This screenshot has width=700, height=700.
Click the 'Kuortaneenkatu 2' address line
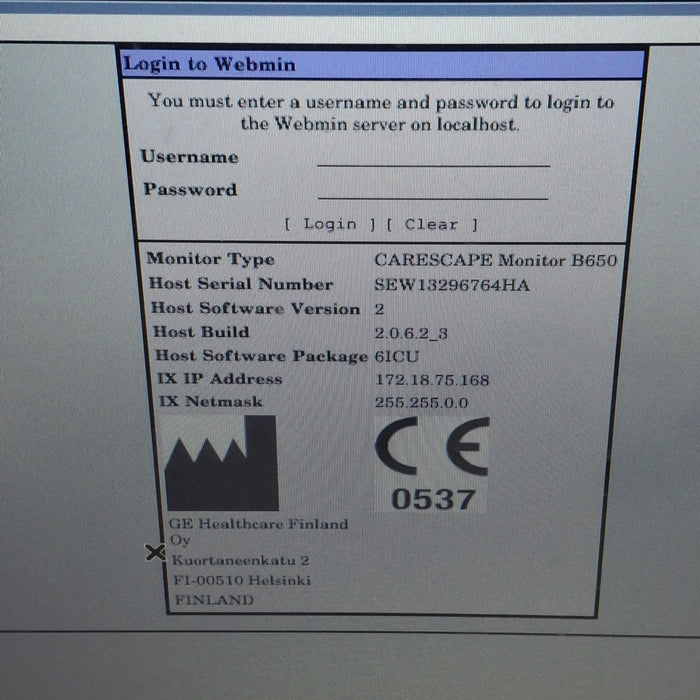(x=241, y=560)
